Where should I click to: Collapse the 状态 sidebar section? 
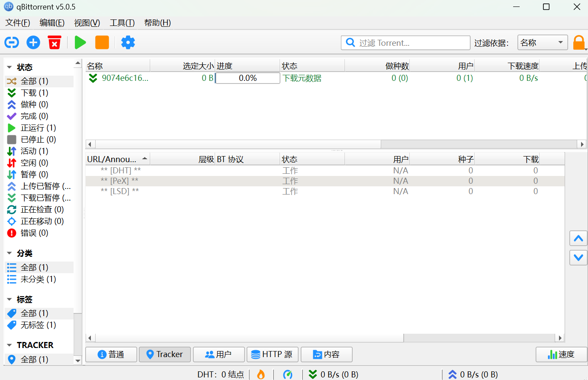pyautogui.click(x=10, y=67)
